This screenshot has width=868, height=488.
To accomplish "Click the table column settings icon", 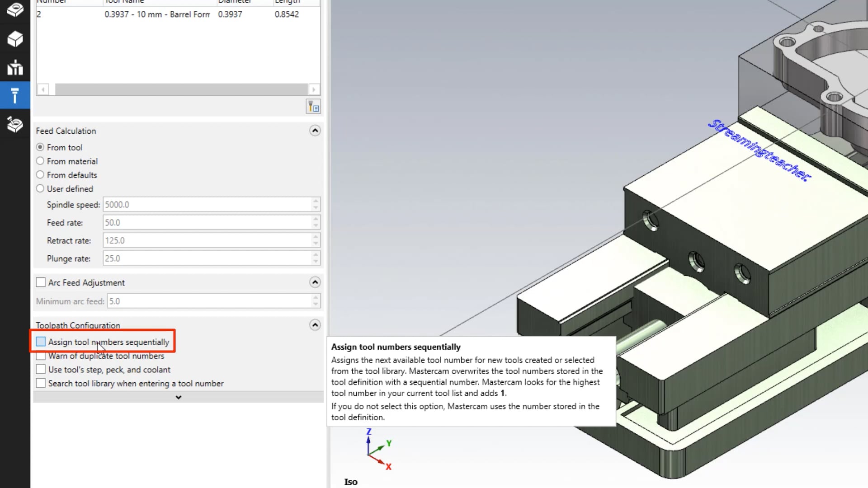I will click(x=314, y=107).
